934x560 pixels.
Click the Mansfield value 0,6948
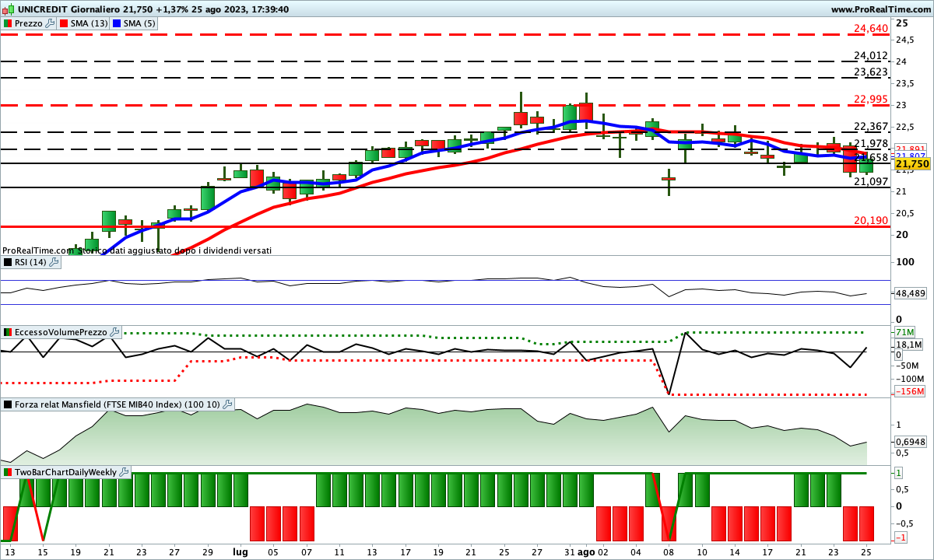coord(911,442)
